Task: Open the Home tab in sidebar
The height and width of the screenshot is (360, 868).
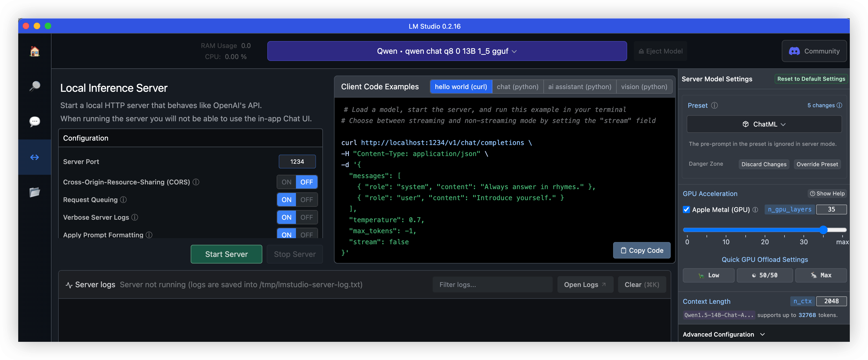Action: point(35,52)
